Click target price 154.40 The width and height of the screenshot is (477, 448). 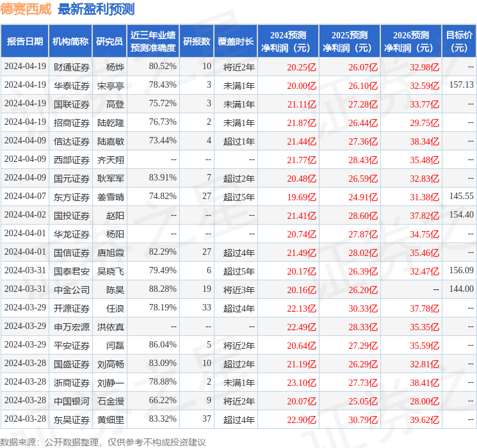click(x=462, y=215)
